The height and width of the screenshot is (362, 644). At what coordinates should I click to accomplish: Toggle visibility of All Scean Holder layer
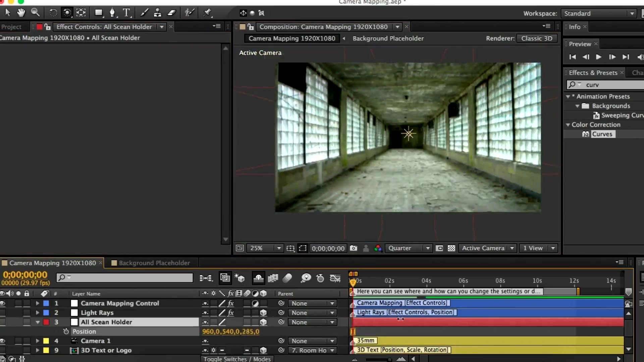tap(4, 322)
